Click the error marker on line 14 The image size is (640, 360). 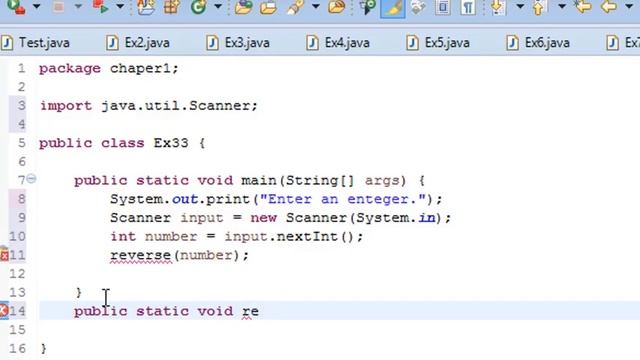(x=4, y=311)
